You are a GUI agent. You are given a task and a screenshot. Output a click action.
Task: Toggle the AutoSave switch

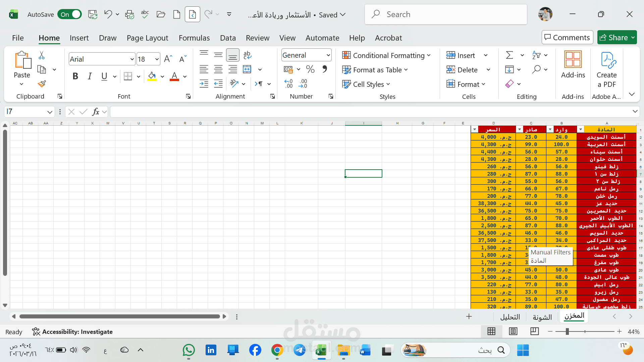click(69, 14)
